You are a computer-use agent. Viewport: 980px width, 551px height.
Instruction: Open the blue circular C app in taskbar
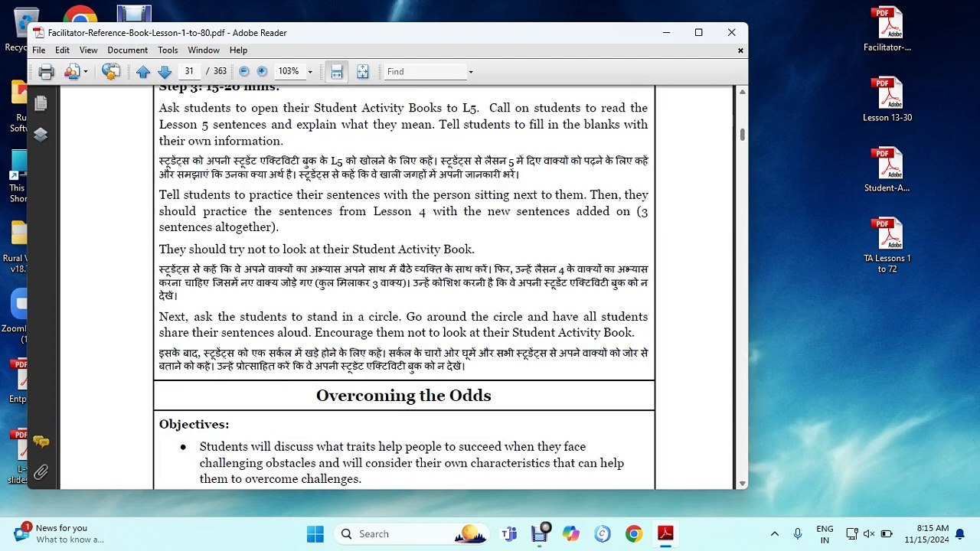click(603, 534)
